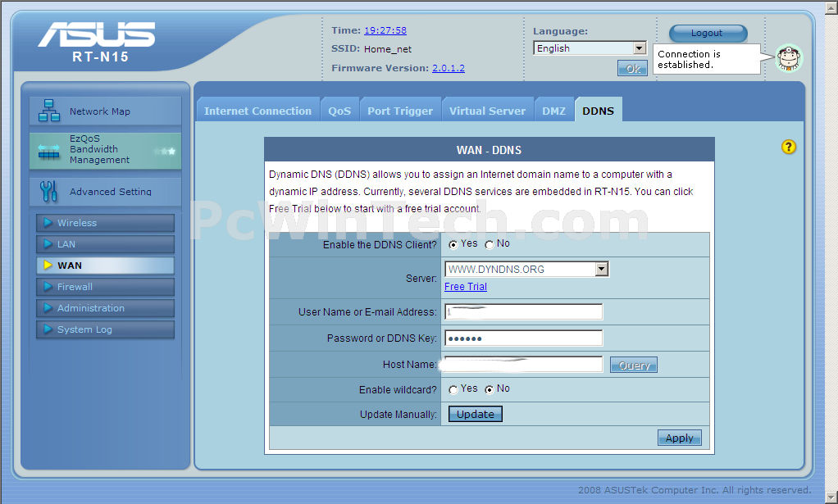838x504 pixels.
Task: Open Advanced Setting in the sidebar
Action: (x=105, y=192)
